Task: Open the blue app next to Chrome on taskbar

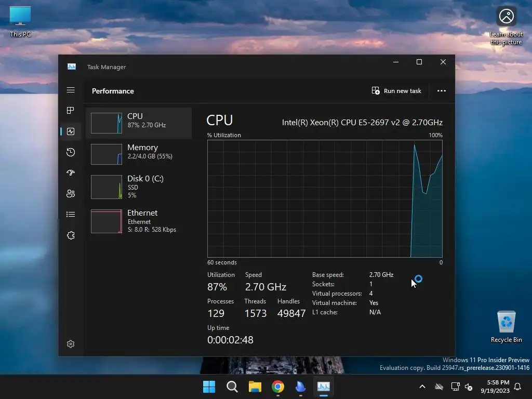Action: tap(301, 387)
